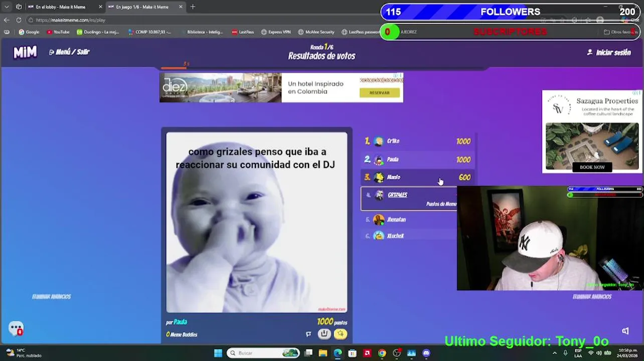The height and width of the screenshot is (361, 644).
Task: Open Google Chrome from the taskbar
Action: point(382,353)
